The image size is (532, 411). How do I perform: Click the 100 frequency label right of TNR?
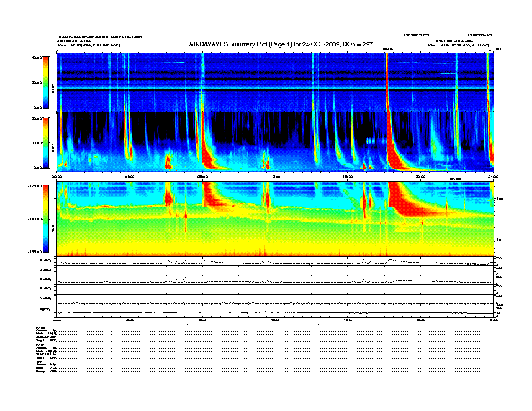click(x=500, y=199)
